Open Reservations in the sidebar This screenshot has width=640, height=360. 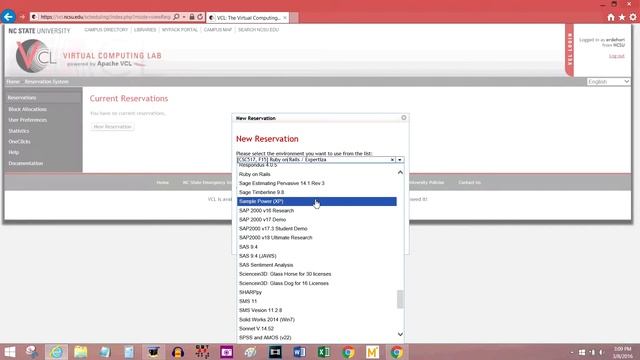click(22, 98)
